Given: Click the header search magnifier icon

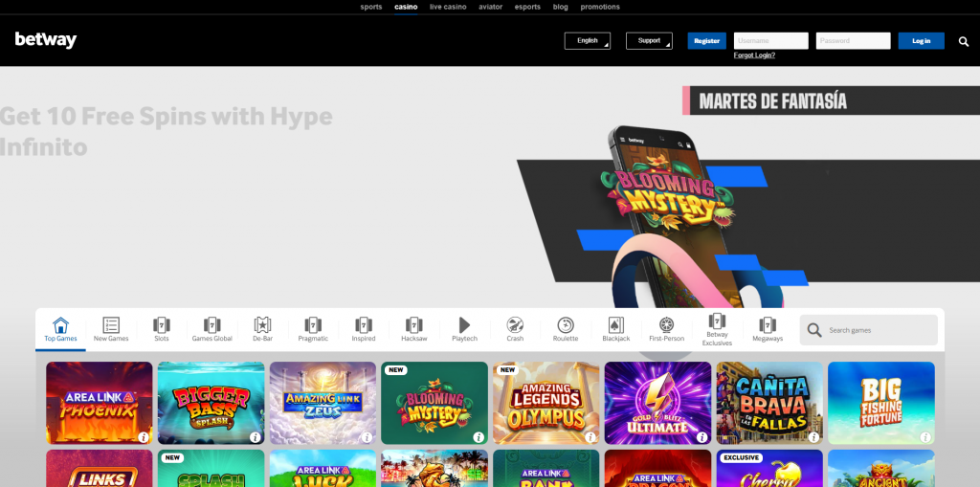Looking at the screenshot, I should 964,41.
